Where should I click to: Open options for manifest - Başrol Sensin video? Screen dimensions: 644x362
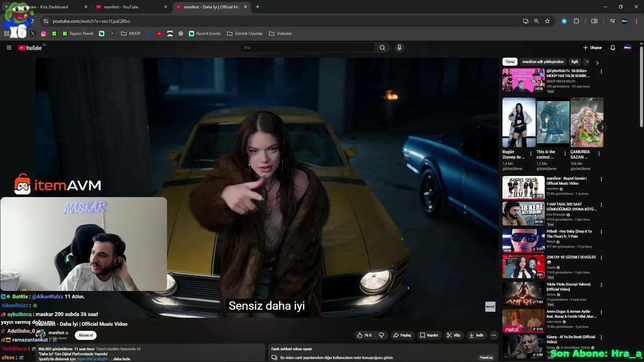[601, 179]
